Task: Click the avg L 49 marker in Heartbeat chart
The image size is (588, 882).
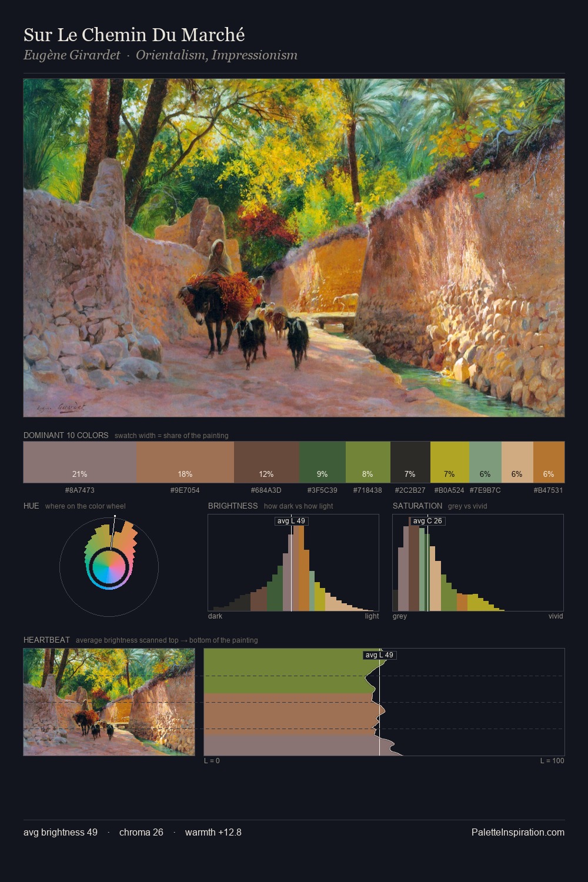Action: pyautogui.click(x=379, y=655)
